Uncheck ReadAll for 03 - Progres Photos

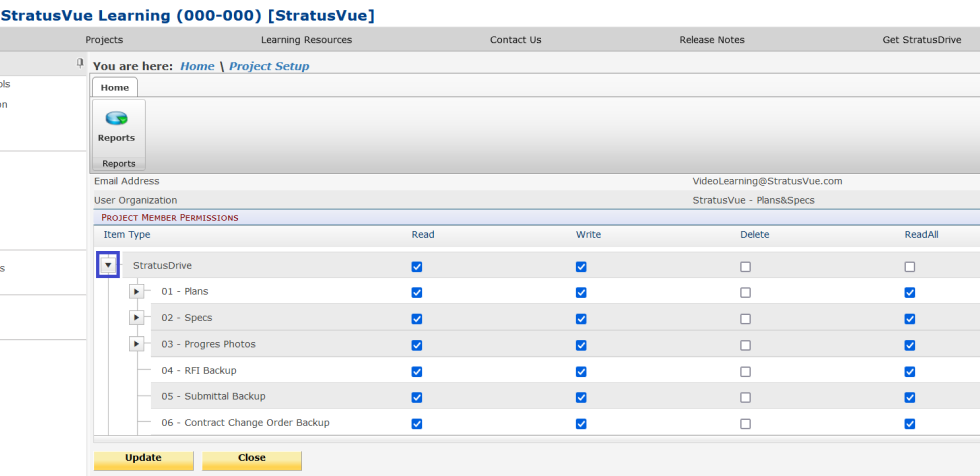[x=910, y=345]
